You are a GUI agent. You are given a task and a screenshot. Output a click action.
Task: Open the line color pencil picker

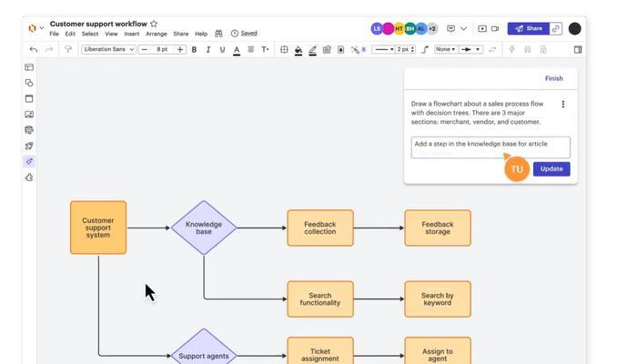(312, 50)
